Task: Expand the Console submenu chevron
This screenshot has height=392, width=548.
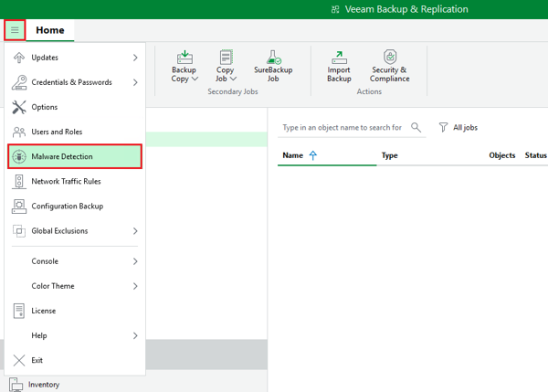Action: point(135,261)
